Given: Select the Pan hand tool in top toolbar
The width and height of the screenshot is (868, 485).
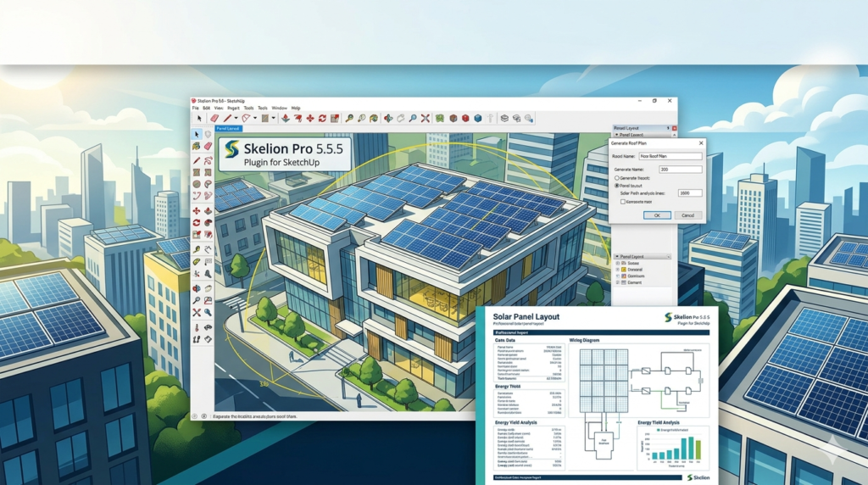Looking at the screenshot, I should [400, 119].
